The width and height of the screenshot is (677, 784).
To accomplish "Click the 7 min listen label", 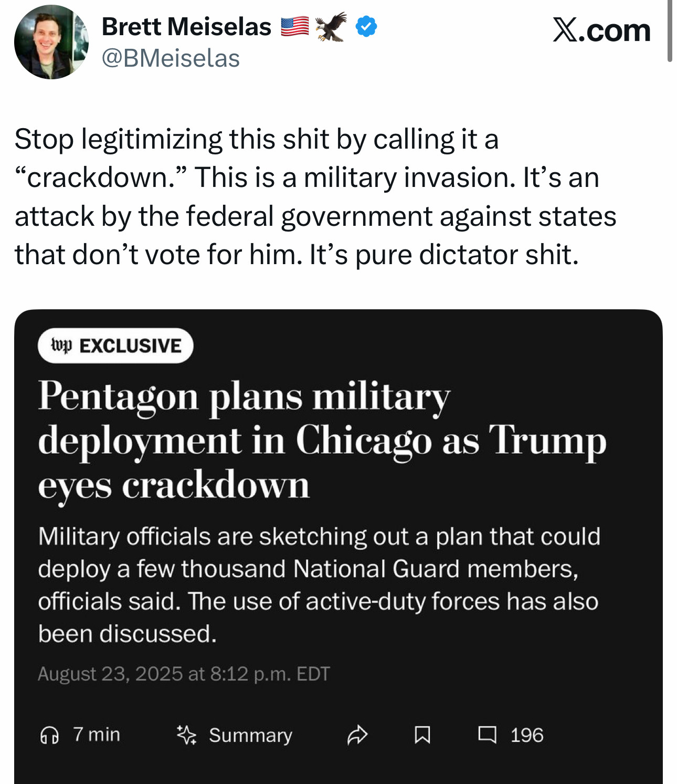I will 97,734.
